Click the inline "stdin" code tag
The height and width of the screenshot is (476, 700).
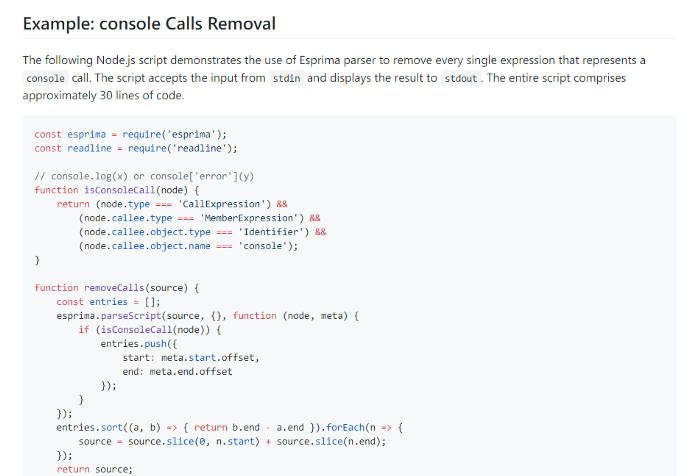[287, 78]
